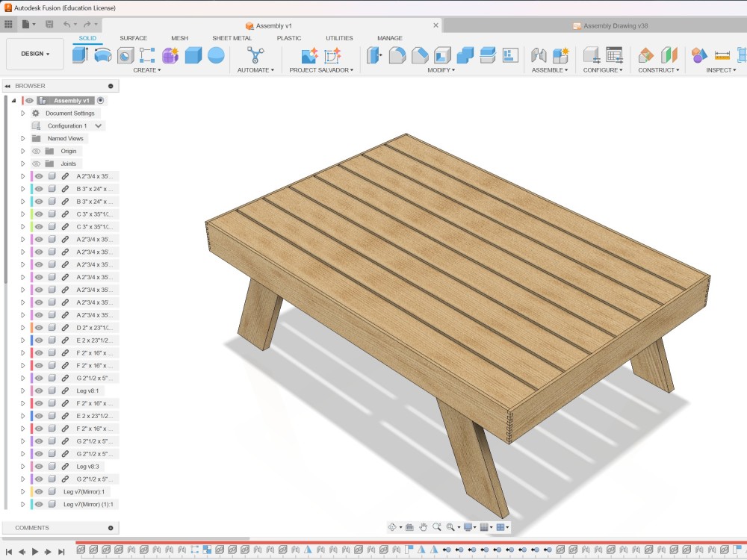This screenshot has height=560, width=747.
Task: Open Configuration 1 dropdown arrow
Action: tap(98, 125)
